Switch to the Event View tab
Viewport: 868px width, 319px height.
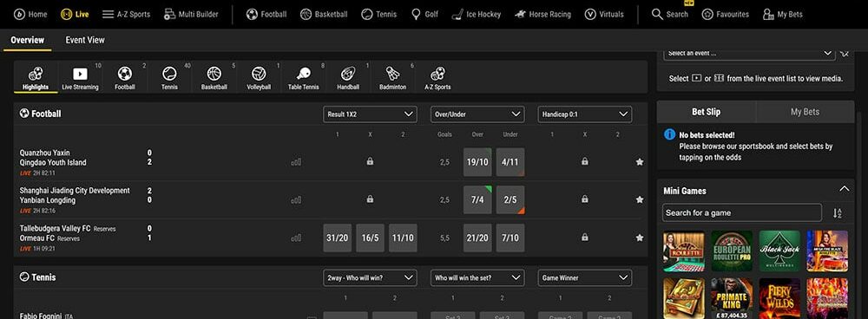point(85,40)
